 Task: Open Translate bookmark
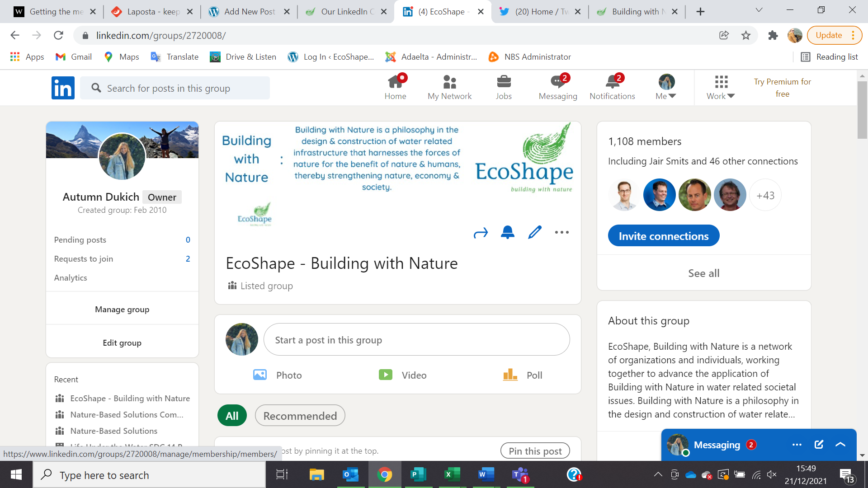[x=175, y=57]
